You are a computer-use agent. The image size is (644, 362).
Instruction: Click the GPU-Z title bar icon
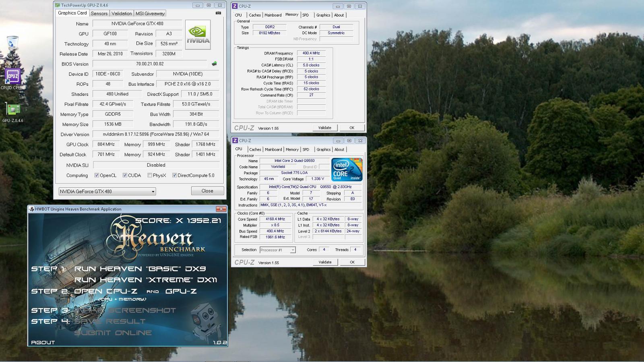tap(58, 5)
